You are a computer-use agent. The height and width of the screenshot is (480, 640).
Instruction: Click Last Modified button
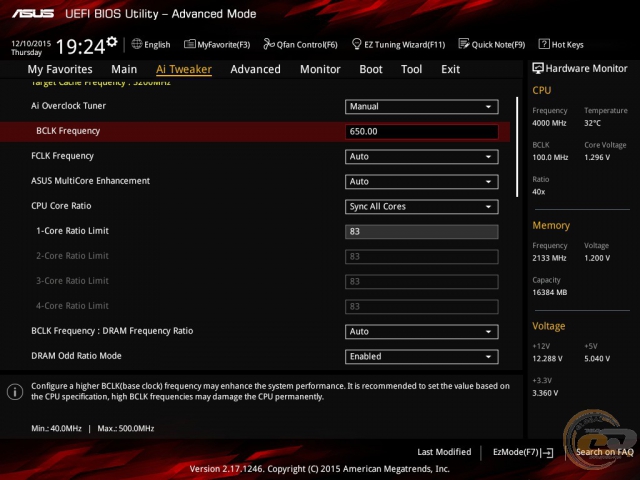coord(444,452)
